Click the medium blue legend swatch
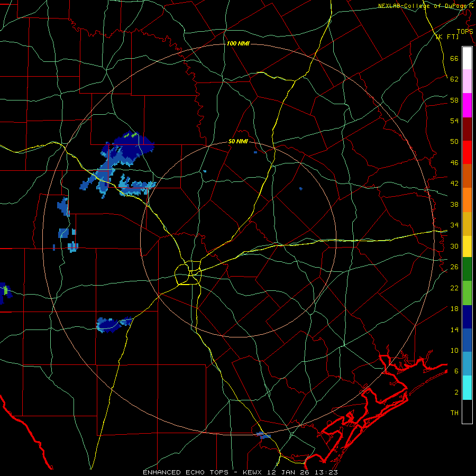This screenshot has height=476, width=476. pyautogui.click(x=467, y=340)
